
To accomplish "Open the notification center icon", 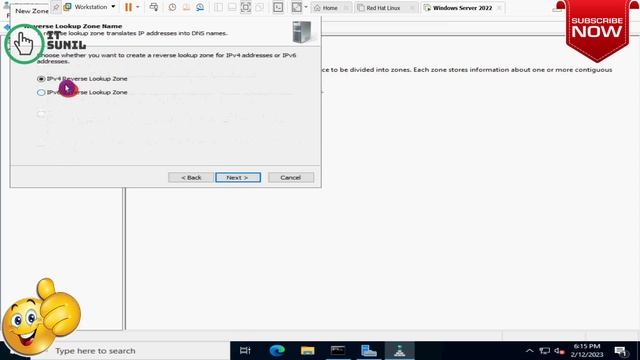I will [620, 351].
